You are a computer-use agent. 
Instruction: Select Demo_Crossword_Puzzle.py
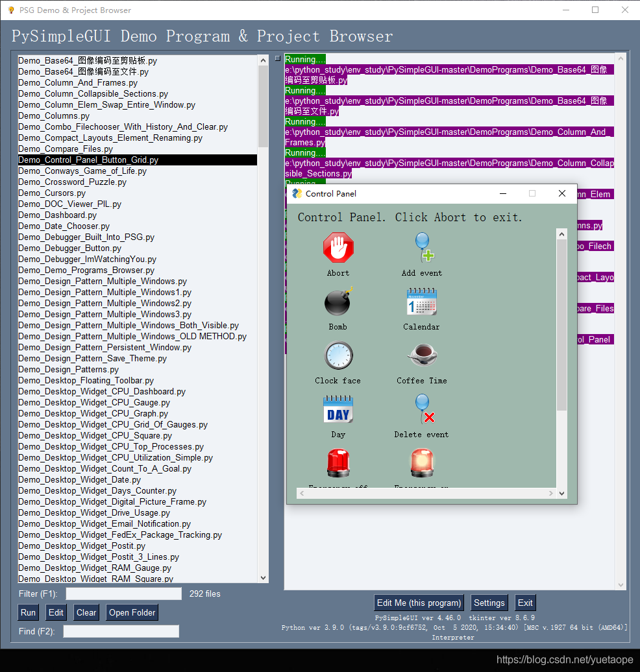point(137,182)
